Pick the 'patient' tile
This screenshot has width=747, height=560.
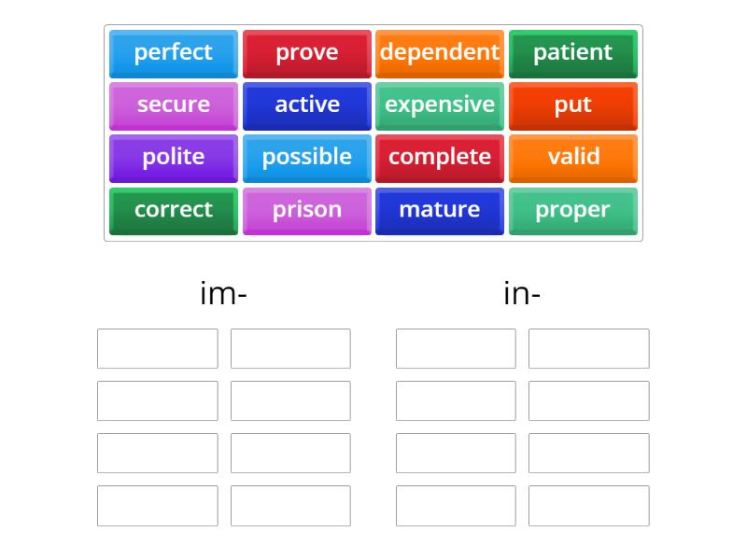pos(572,53)
